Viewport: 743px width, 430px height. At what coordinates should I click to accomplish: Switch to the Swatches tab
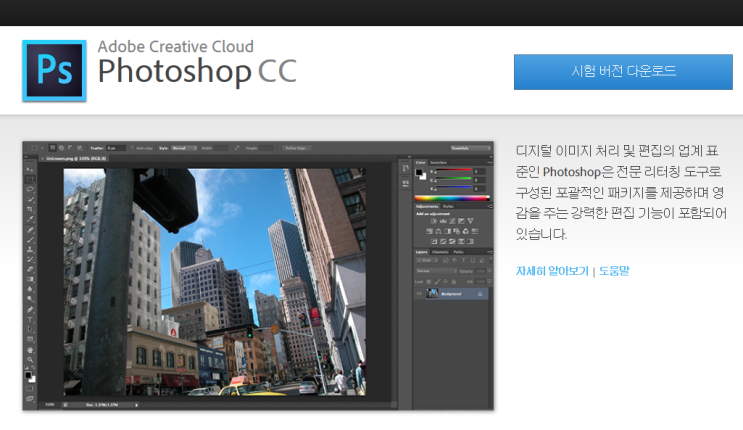(438, 163)
